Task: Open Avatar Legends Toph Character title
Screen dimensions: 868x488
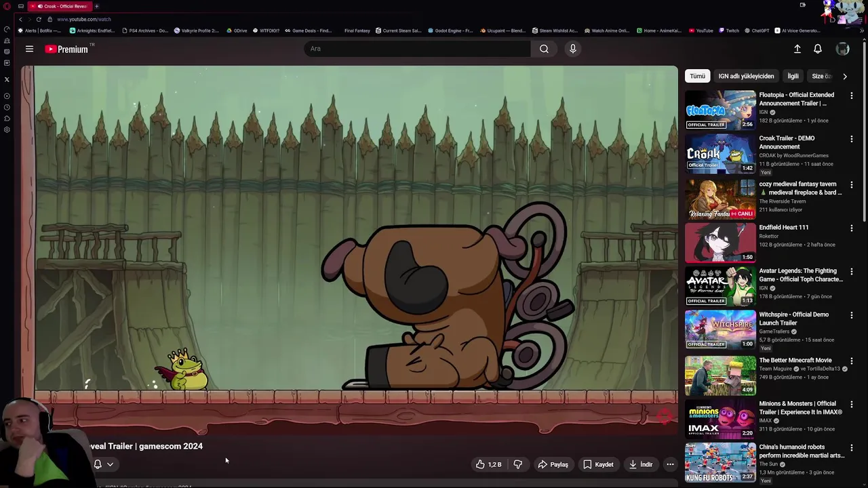Action: pyautogui.click(x=801, y=275)
